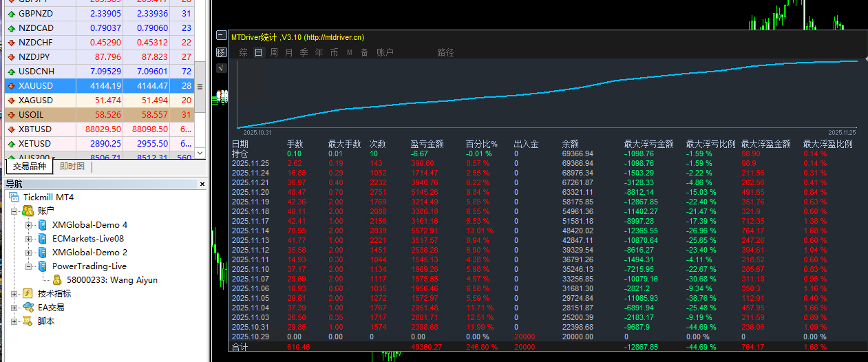The height and width of the screenshot is (362, 868).
Task: Select the 年 yearly tab in MTDriver
Action: pyautogui.click(x=319, y=52)
